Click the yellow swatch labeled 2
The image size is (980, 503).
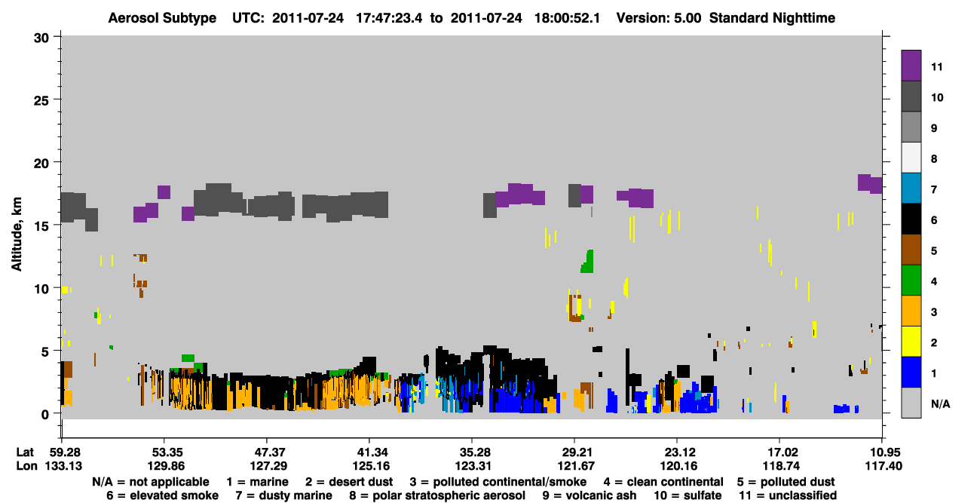[912, 342]
